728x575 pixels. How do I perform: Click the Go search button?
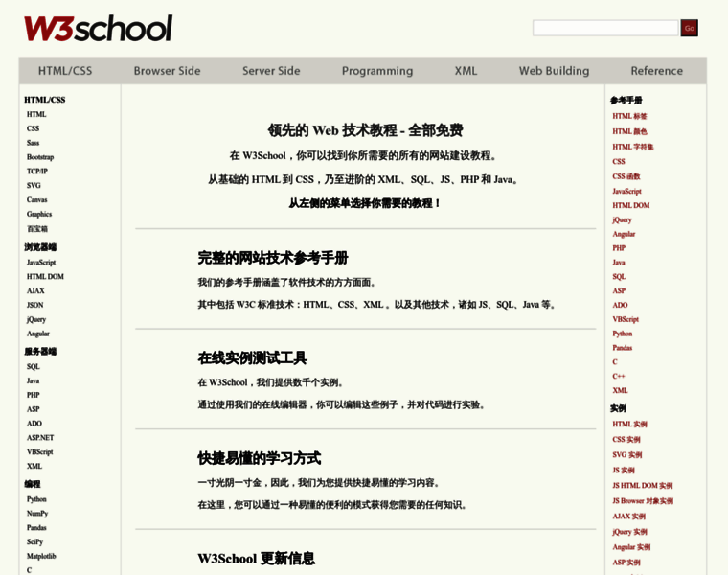[689, 28]
